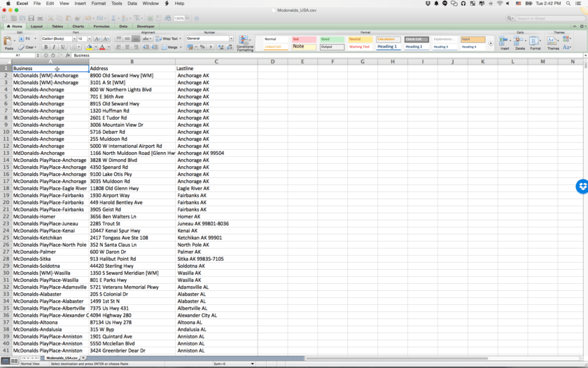Click the Wrap Text icon

click(159, 39)
